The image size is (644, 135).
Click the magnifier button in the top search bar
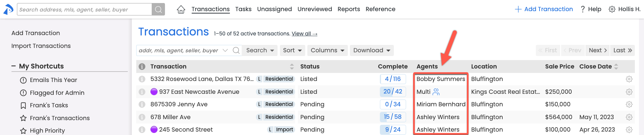pos(158,9)
